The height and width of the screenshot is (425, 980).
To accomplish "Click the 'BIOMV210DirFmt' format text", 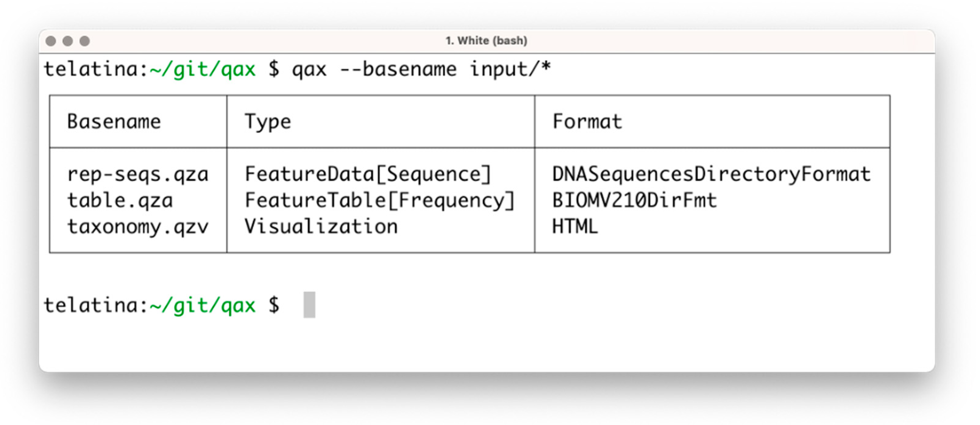I will click(x=634, y=200).
